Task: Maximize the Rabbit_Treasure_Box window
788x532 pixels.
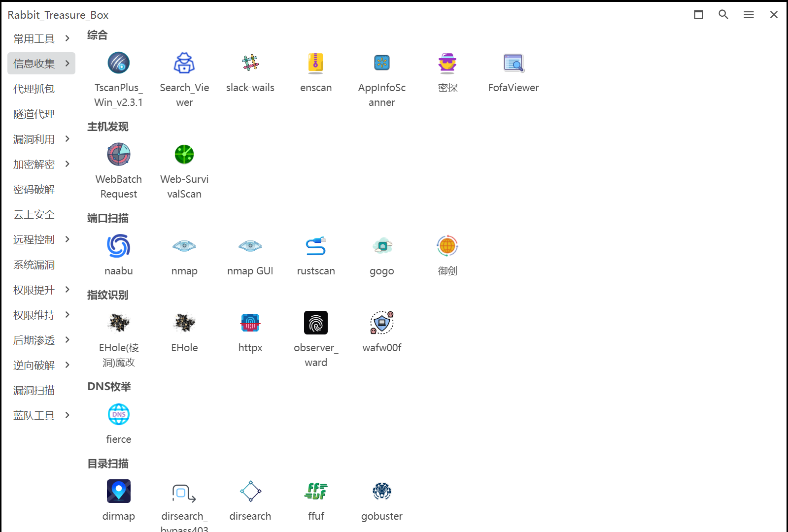Action: click(x=698, y=15)
